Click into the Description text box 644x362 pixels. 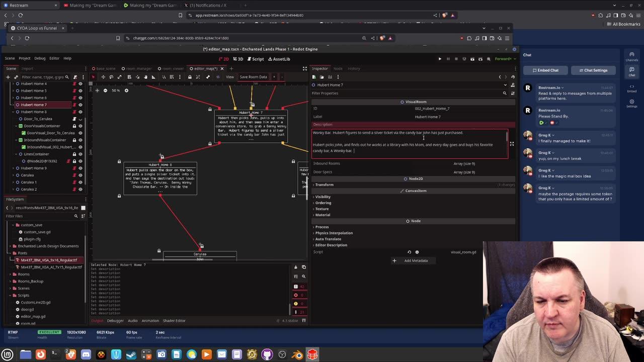(x=410, y=144)
